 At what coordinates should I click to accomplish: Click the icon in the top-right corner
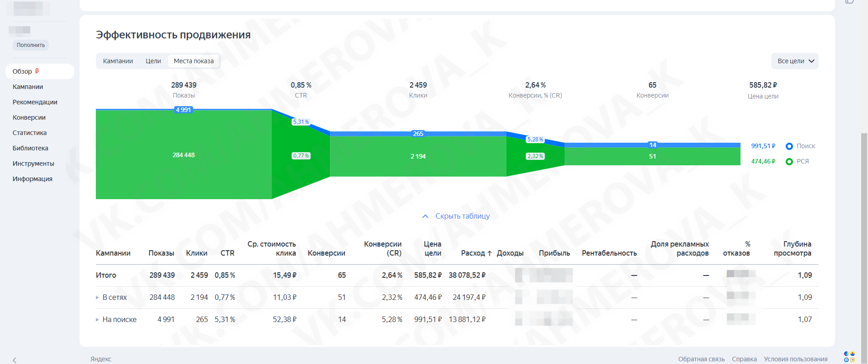coord(849,2)
